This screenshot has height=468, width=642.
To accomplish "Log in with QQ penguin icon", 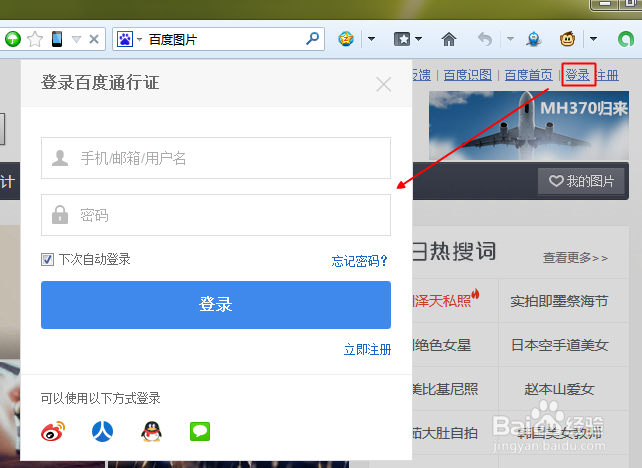I will (151, 431).
